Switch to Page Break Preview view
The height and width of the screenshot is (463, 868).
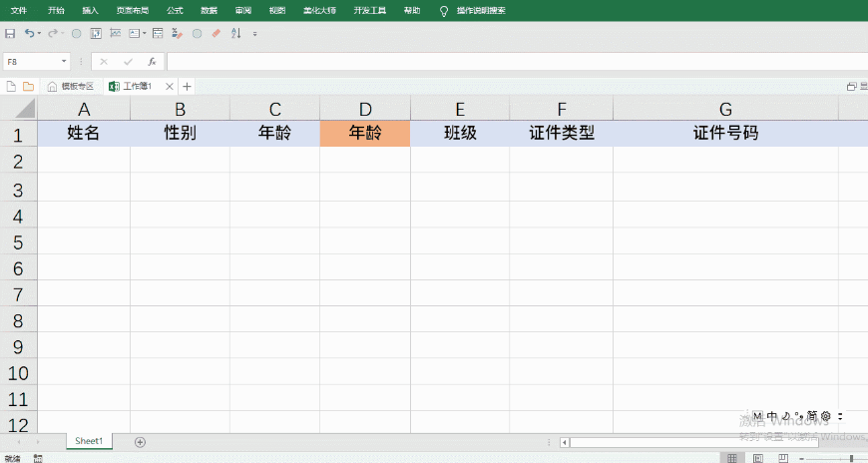click(782, 458)
